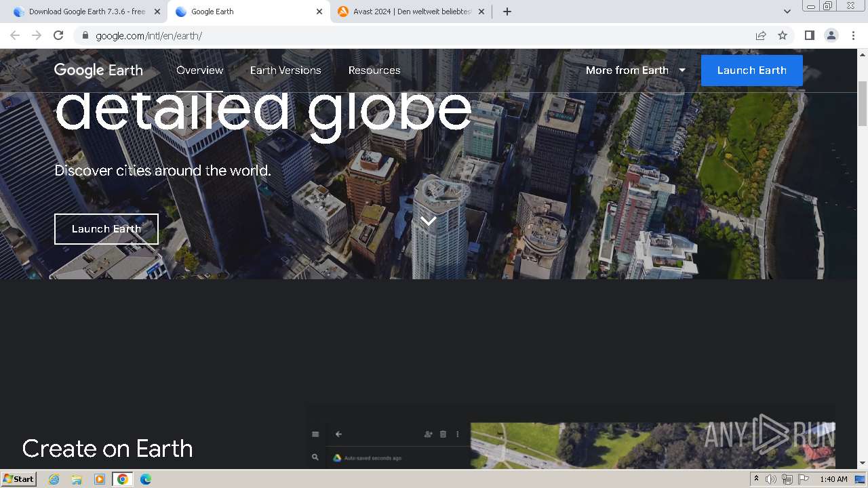Open browser side panel
The height and width of the screenshot is (488, 868).
coord(809,35)
